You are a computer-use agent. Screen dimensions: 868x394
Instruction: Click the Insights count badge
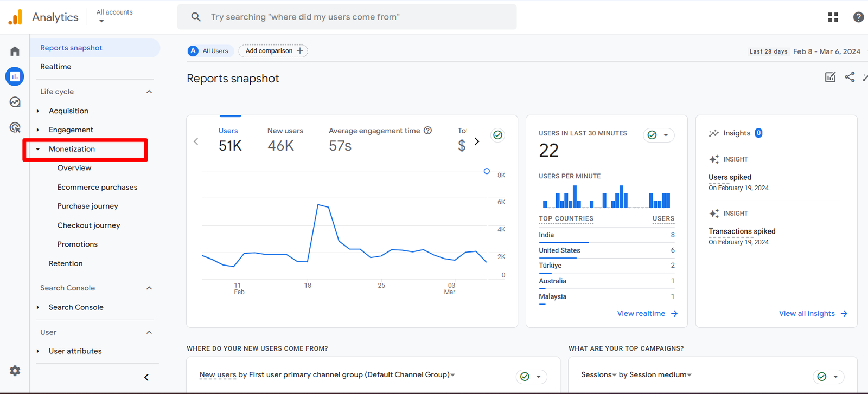tap(758, 133)
